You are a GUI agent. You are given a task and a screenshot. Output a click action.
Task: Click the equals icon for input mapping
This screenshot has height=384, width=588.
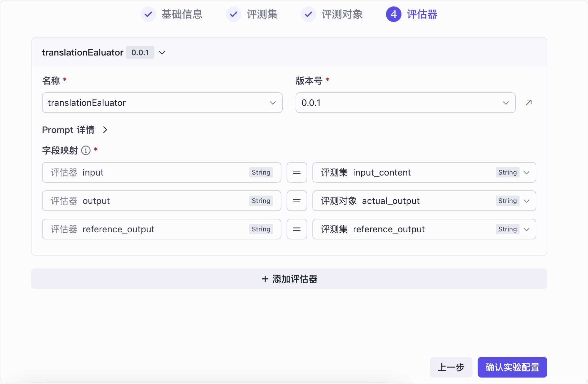click(297, 172)
